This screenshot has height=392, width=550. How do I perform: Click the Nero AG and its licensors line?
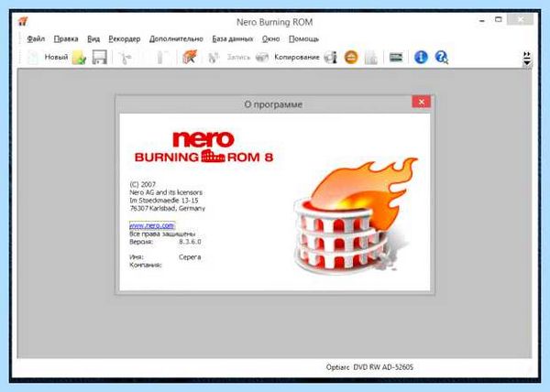pos(166,192)
